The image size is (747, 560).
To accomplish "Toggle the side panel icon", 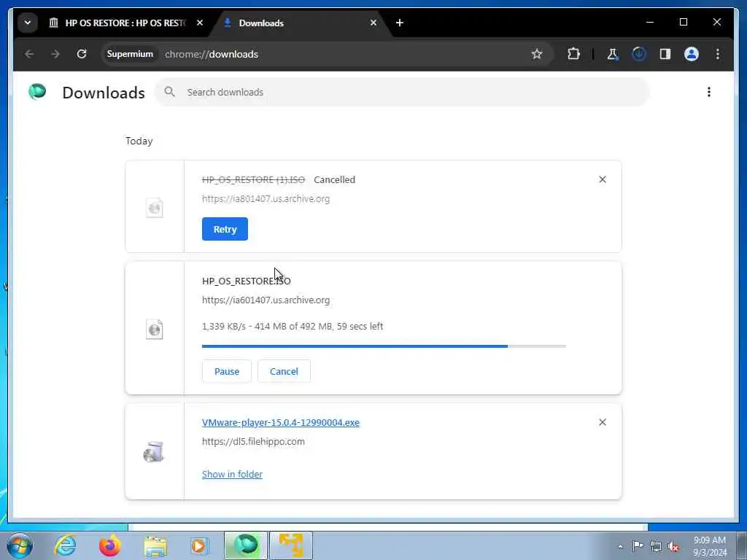I will [665, 54].
